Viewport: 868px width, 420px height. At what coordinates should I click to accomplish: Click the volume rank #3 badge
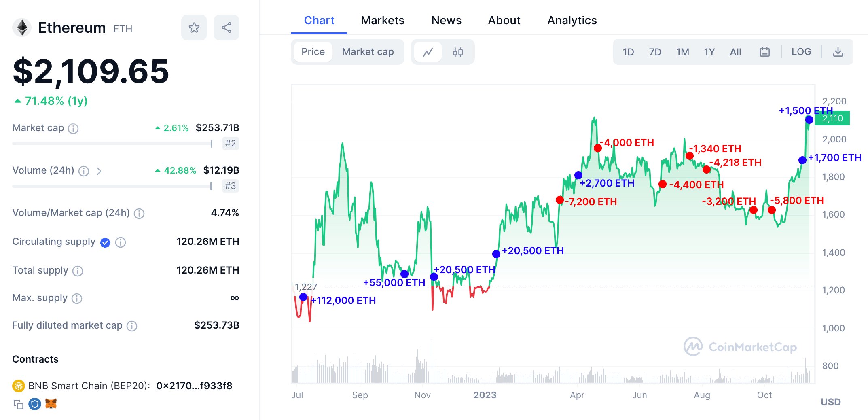(231, 186)
